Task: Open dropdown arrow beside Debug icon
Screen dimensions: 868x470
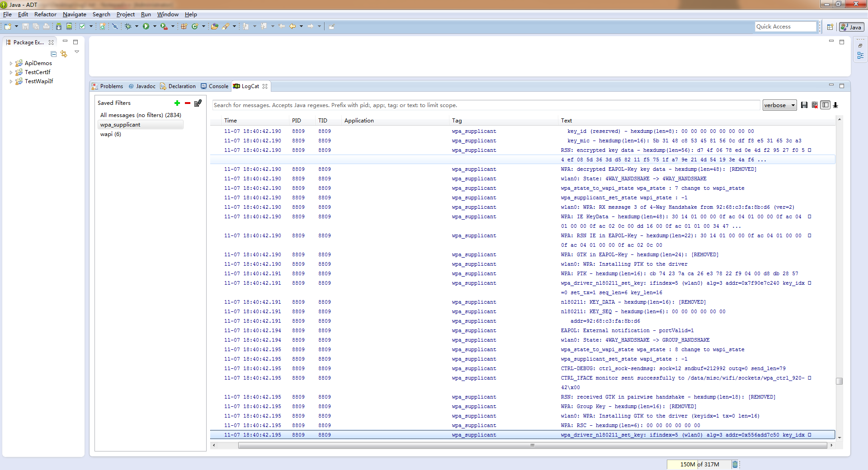Action: click(137, 27)
